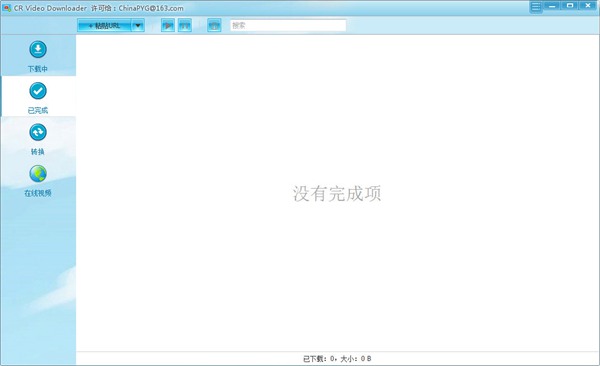This screenshot has width=600, height=366.
Task: Click the start/resume play toolbar icon
Action: (x=168, y=26)
